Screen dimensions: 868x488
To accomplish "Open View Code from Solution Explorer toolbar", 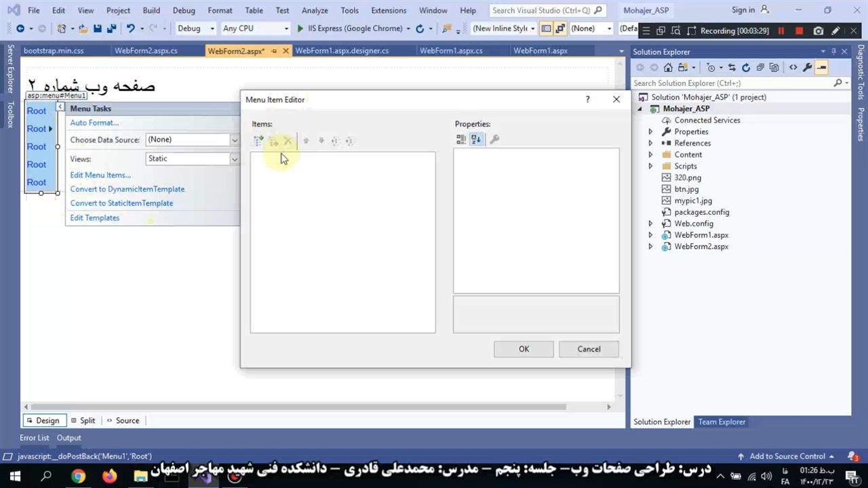I will 793,68.
